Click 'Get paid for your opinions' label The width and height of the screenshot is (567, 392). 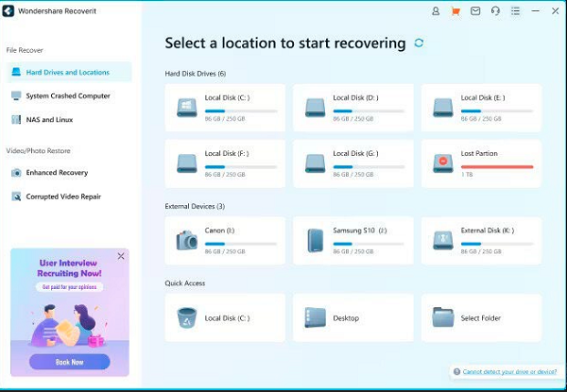coord(69,287)
